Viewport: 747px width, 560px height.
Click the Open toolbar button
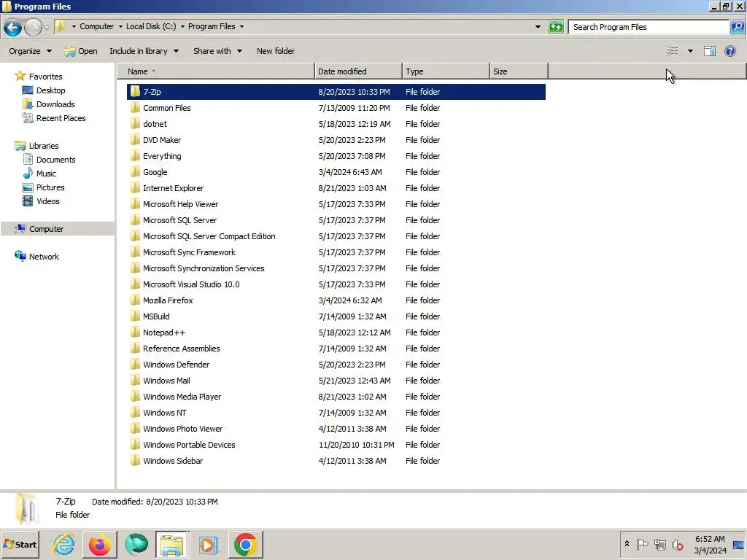tap(81, 51)
